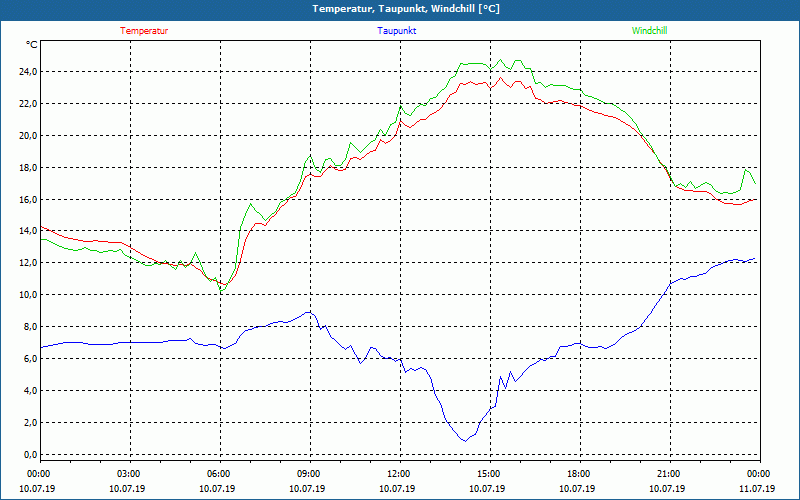Click the 18:00 time axis label
The height and width of the screenshot is (500, 800).
tap(577, 474)
